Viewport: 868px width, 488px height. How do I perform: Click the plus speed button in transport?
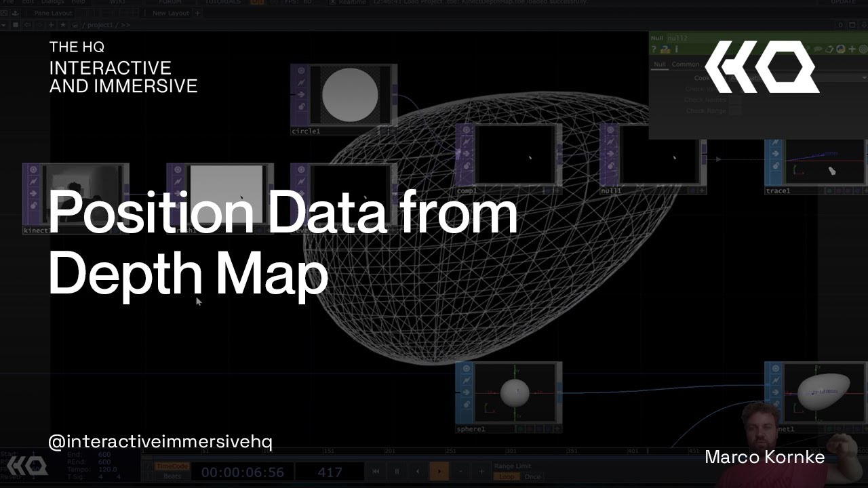coord(481,471)
